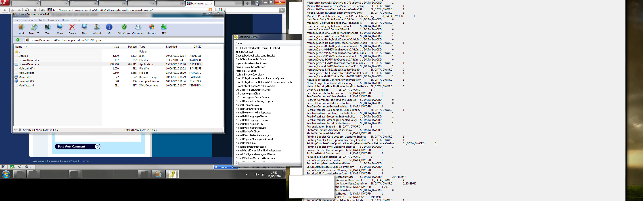Sort WinRAR files by CRC32 column

(194, 46)
